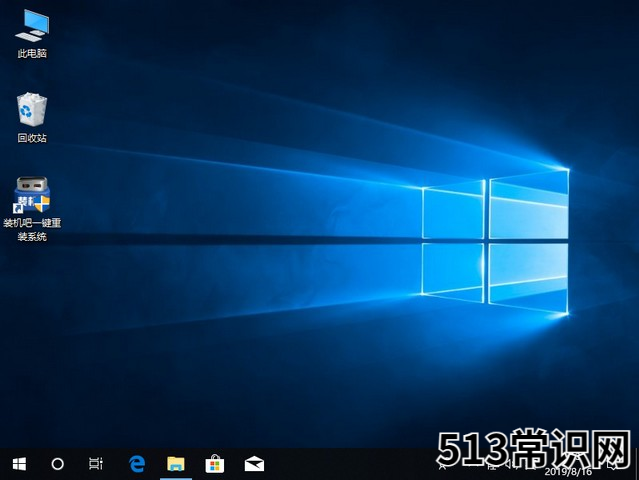
Task: Open the People icon in system tray
Action: pyautogui.click(x=443, y=465)
